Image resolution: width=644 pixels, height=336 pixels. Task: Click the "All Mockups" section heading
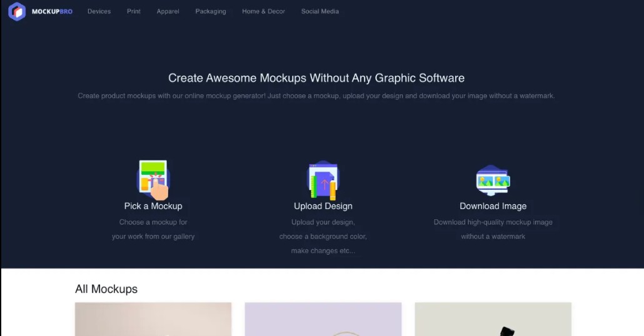tap(106, 289)
